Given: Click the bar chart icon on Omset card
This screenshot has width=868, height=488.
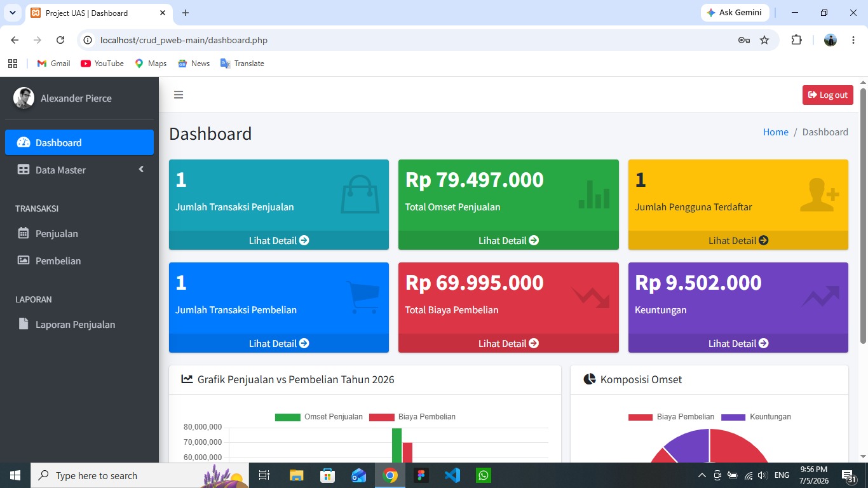Looking at the screenshot, I should (594, 194).
